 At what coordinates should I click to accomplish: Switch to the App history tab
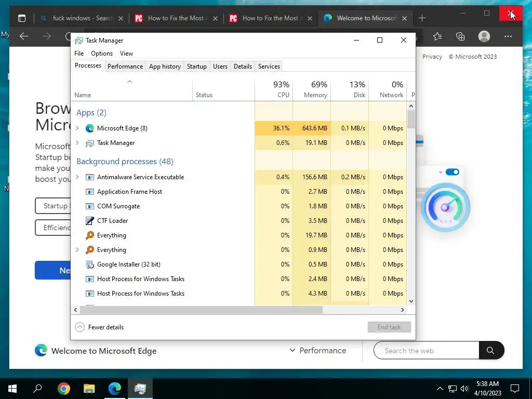point(165,66)
